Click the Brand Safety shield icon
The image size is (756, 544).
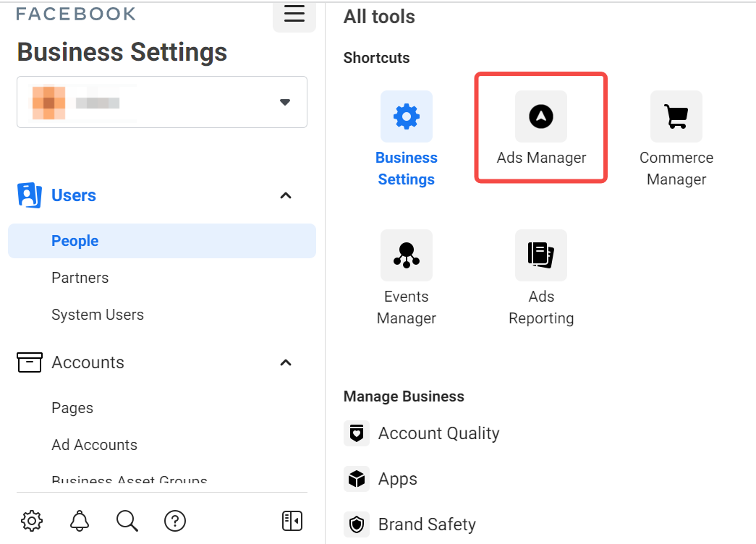point(357,524)
